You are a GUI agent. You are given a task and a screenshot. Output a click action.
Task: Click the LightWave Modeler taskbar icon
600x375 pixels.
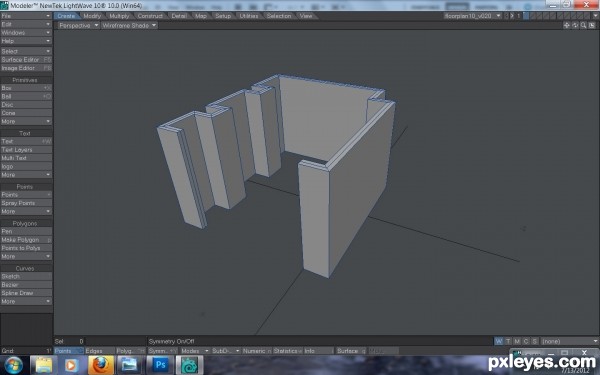pos(189,365)
